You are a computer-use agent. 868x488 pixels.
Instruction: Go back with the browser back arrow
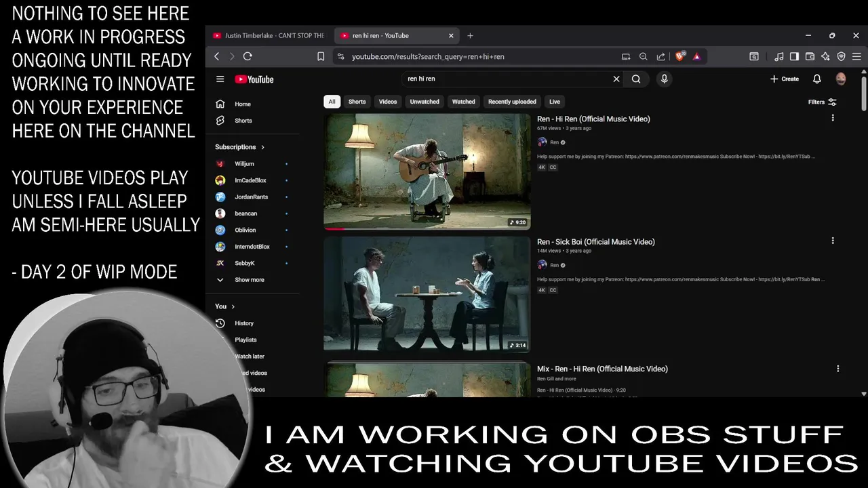click(217, 56)
